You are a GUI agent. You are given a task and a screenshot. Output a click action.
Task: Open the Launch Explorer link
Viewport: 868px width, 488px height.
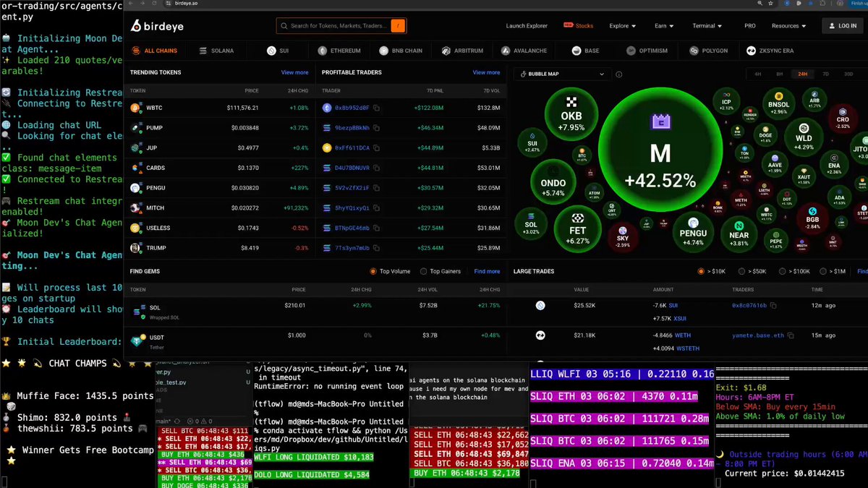(527, 26)
